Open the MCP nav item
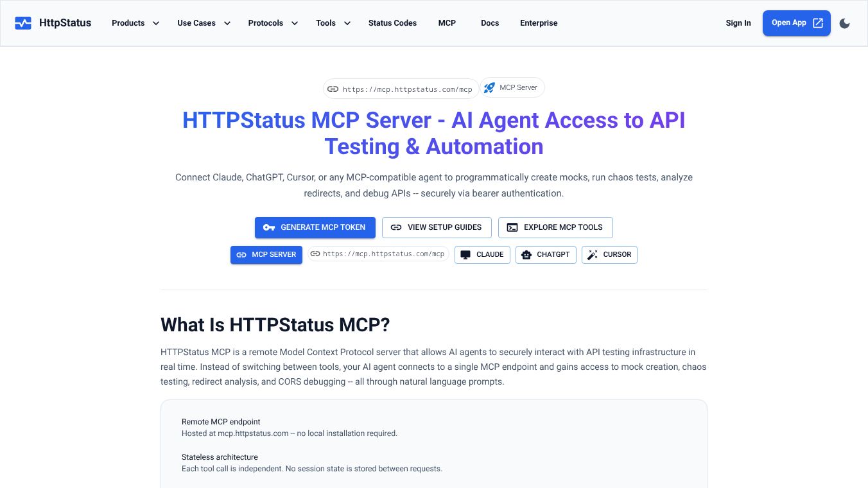The height and width of the screenshot is (488, 868). tap(447, 23)
